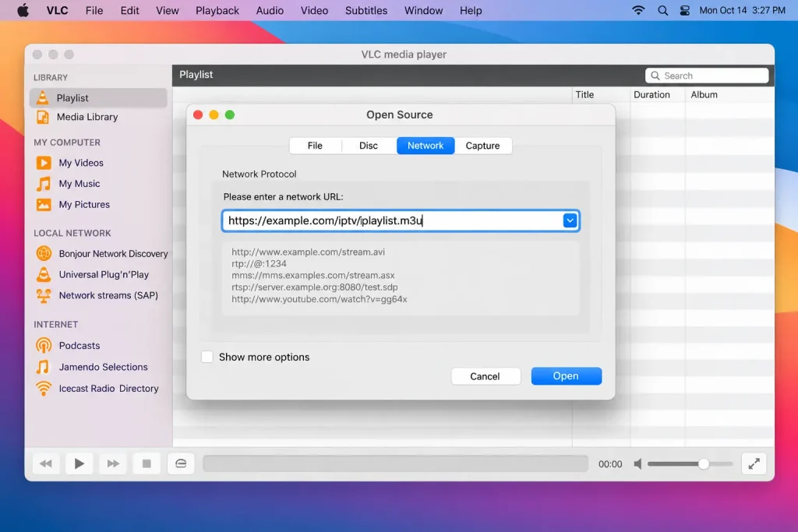Toggle fullscreen with the arrows icon
The height and width of the screenshot is (532, 798).
click(754, 464)
